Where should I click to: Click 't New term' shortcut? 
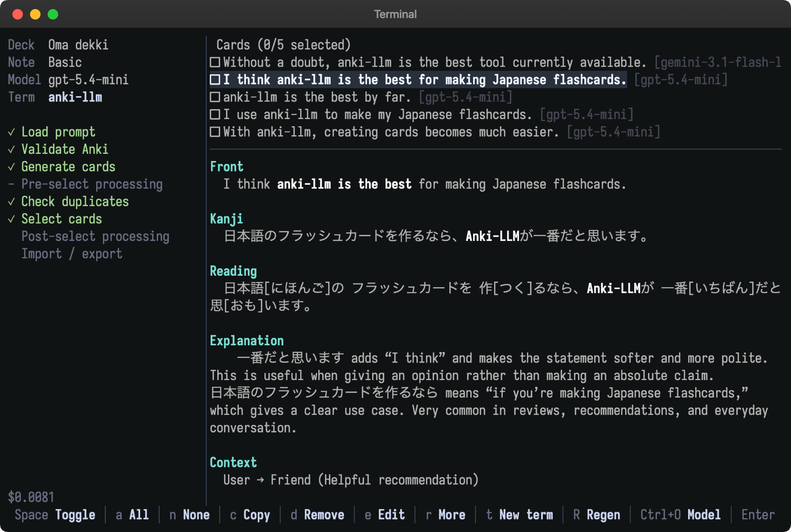(519, 515)
